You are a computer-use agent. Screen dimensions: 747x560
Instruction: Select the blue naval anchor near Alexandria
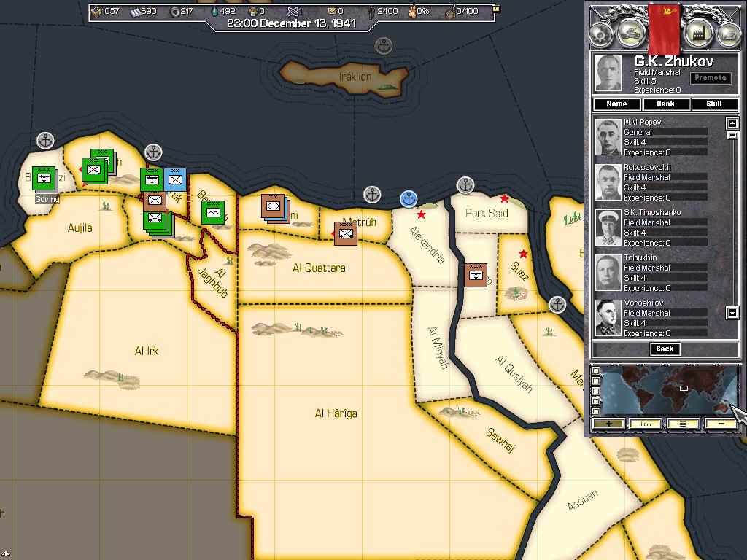pyautogui.click(x=409, y=198)
